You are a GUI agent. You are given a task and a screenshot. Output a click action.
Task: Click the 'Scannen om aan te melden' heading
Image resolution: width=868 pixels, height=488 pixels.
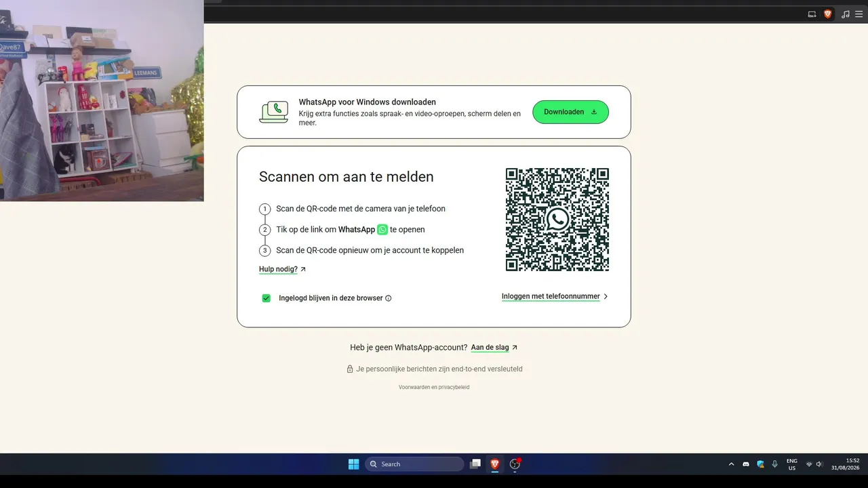click(x=346, y=177)
